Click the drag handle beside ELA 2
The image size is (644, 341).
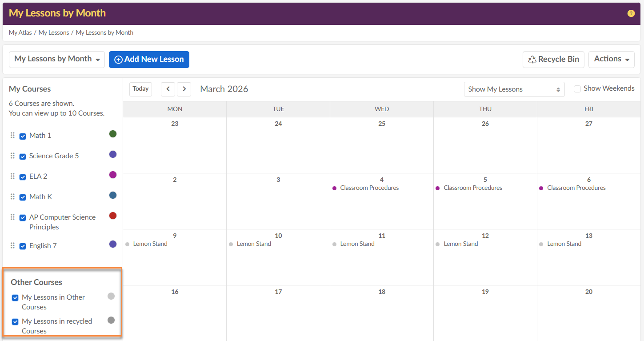(12, 177)
